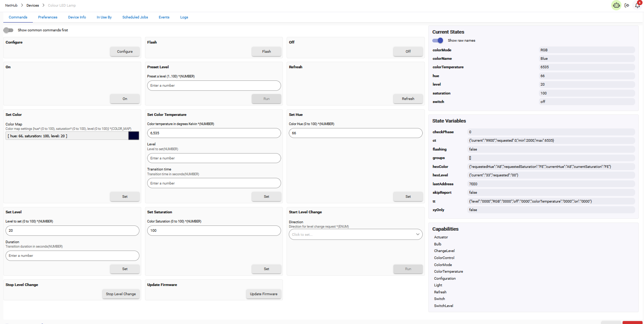Click Set in Set Color Temperature card
Image resolution: width=644 pixels, height=324 pixels.
click(266, 197)
